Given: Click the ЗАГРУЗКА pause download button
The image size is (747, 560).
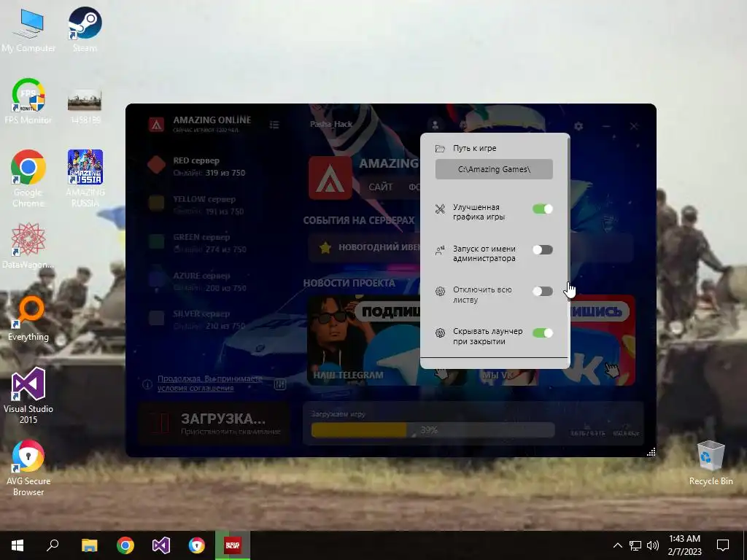Looking at the screenshot, I should pos(214,423).
